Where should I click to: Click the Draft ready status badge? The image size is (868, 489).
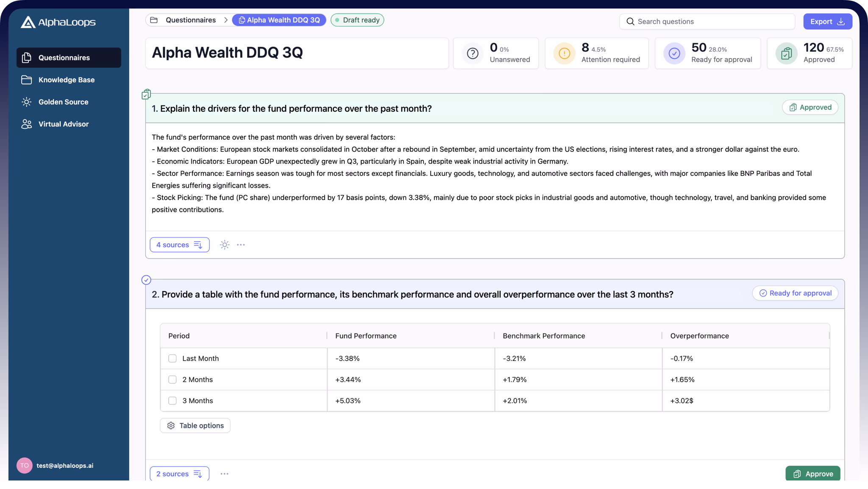click(357, 20)
